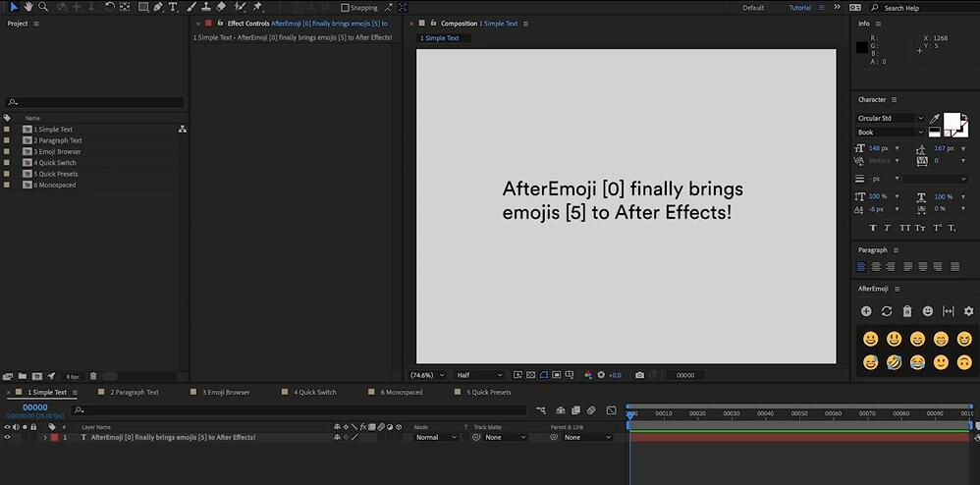This screenshot has width=980, height=485.
Task: Switch to 3 Emoji Browser timeline tab
Action: tap(226, 393)
